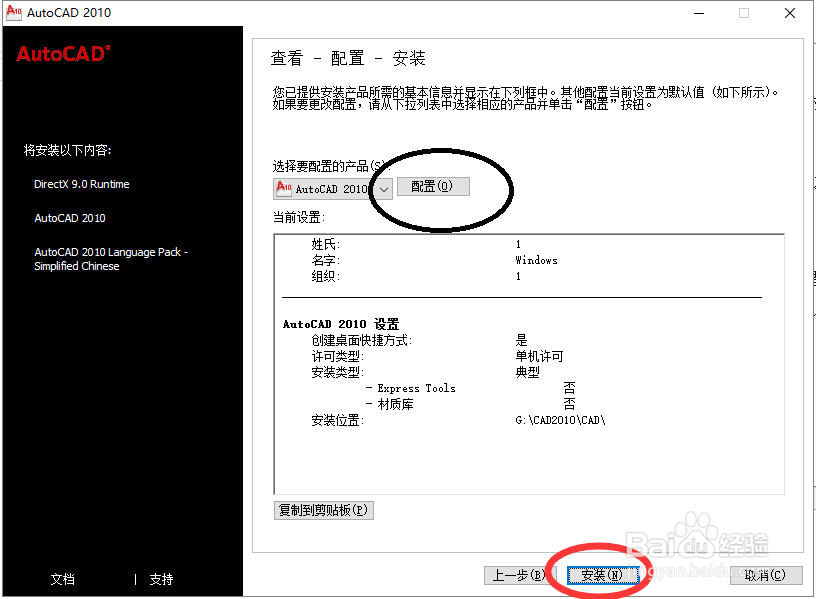Click the 选择要配置的产品(S) label
This screenshot has height=599, width=816.
(331, 166)
